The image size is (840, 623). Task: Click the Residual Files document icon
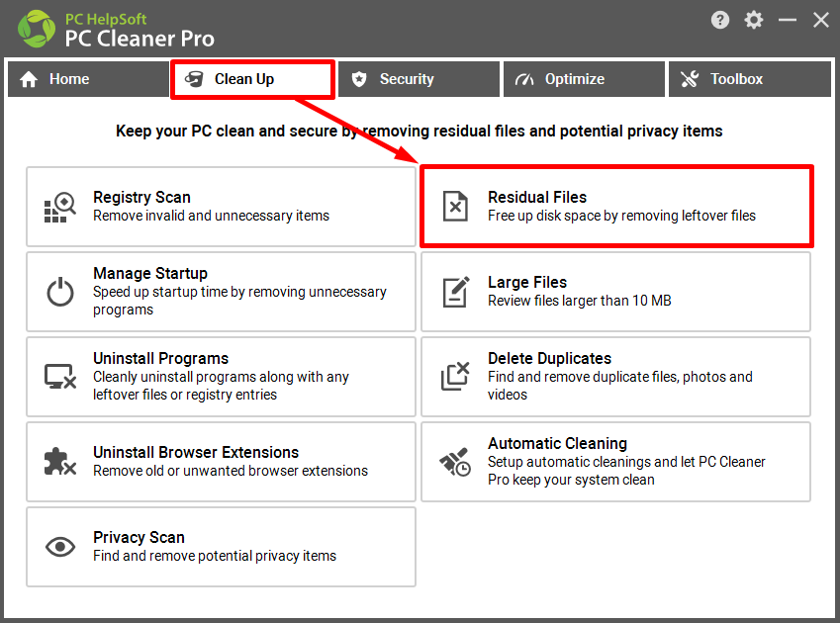(455, 207)
